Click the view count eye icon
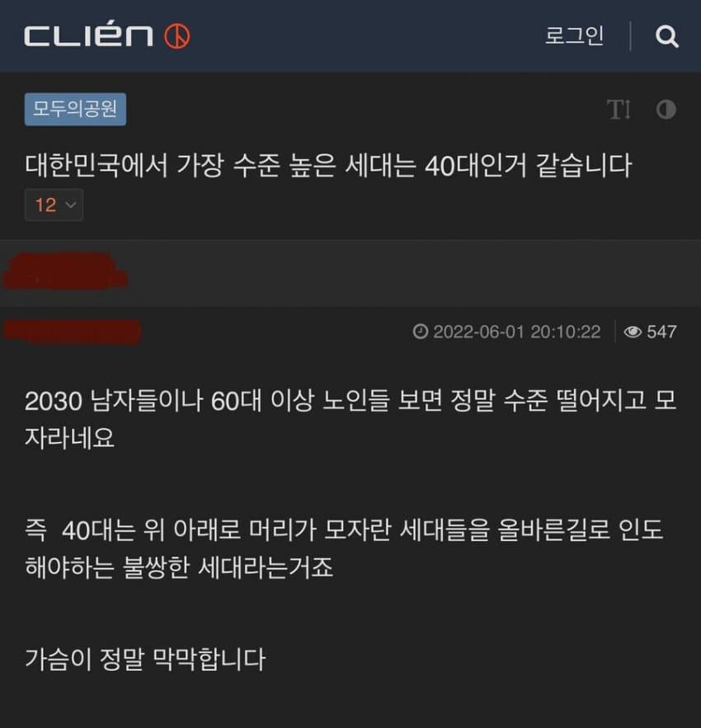Viewport: 701px width, 728px height. (633, 332)
